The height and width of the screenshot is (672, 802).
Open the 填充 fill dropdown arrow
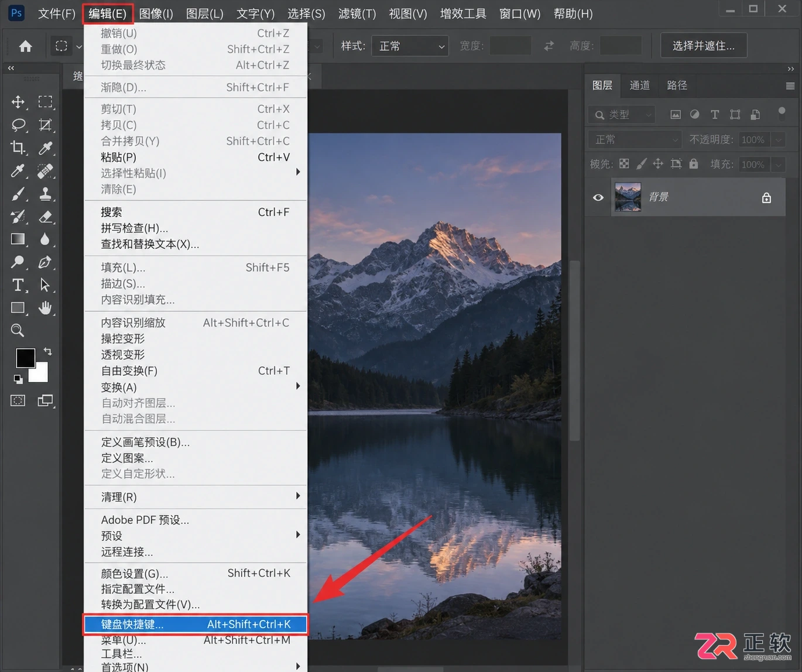point(779,164)
